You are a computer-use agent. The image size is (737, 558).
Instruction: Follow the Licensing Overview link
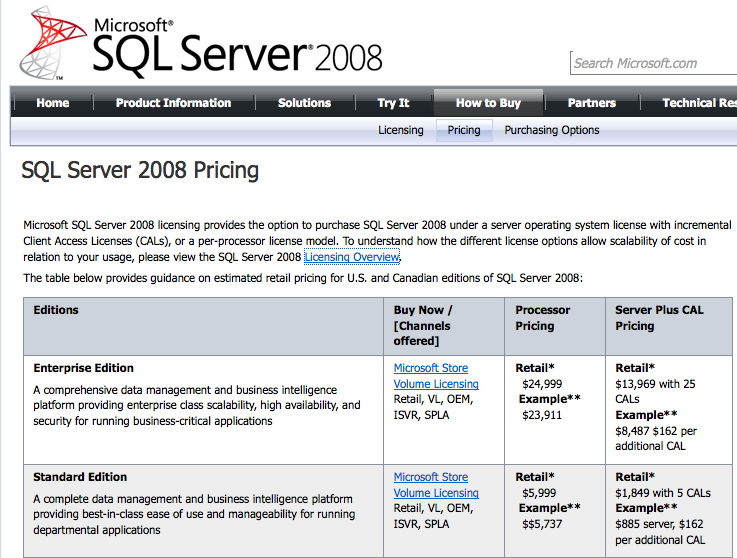tap(352, 257)
